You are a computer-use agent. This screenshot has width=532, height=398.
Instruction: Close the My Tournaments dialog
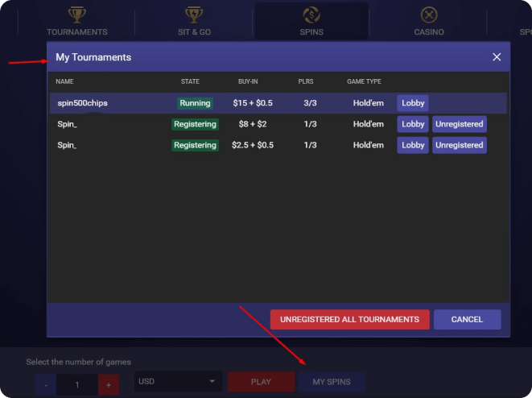click(x=497, y=57)
